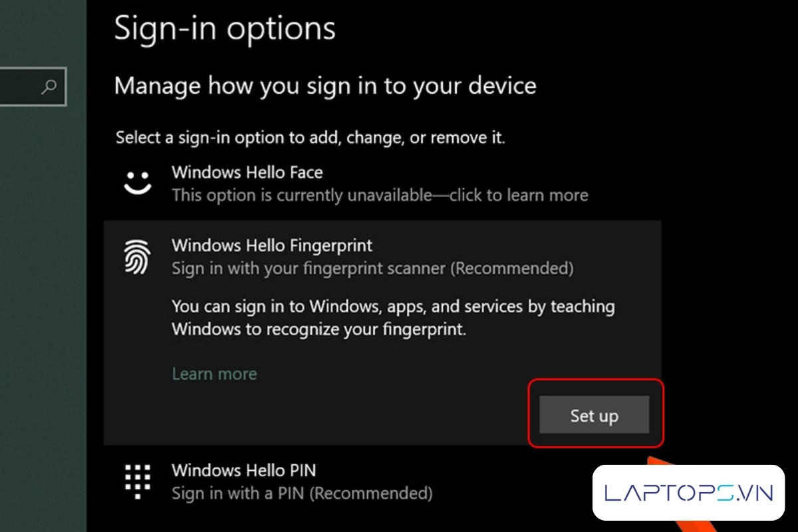Click the Laptops.vn logo watermark
The image size is (798, 532).
coord(688,493)
